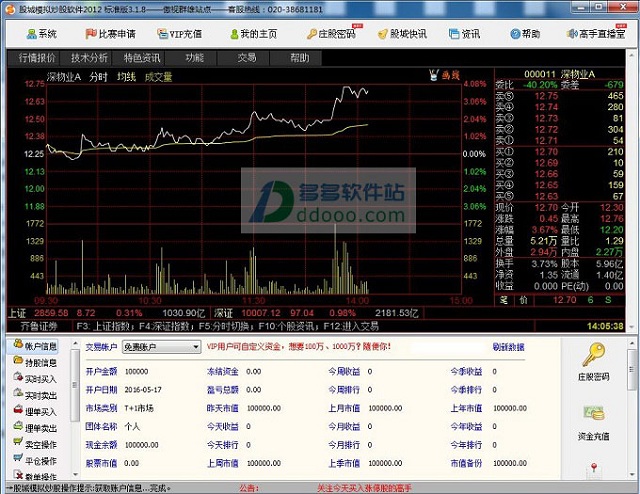
Task: Go to 我的主页
Action: pos(253,34)
